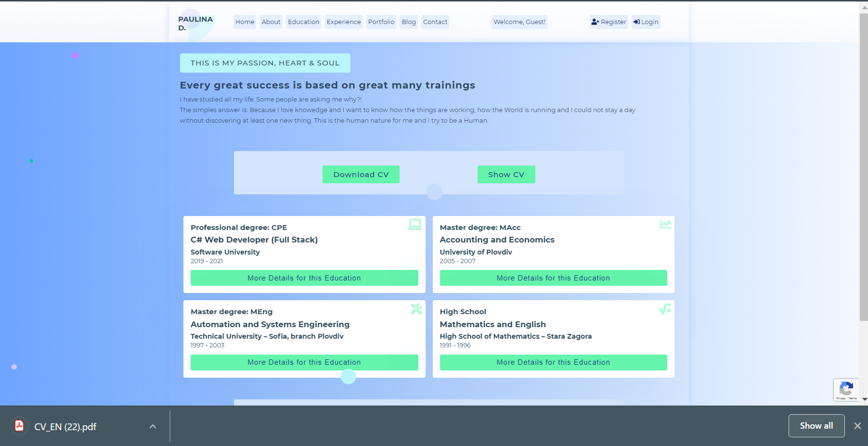Click Show all in the downloads bar
This screenshot has width=868, height=446.
point(816,425)
